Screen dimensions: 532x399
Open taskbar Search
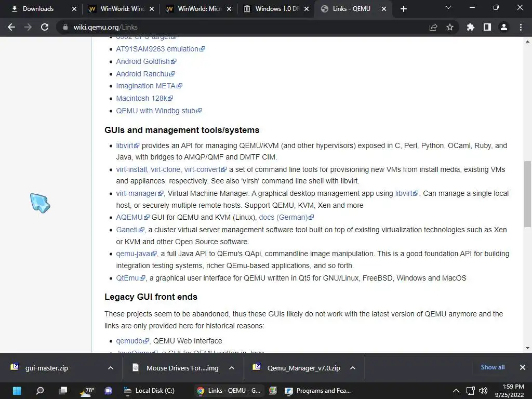pyautogui.click(x=40, y=391)
